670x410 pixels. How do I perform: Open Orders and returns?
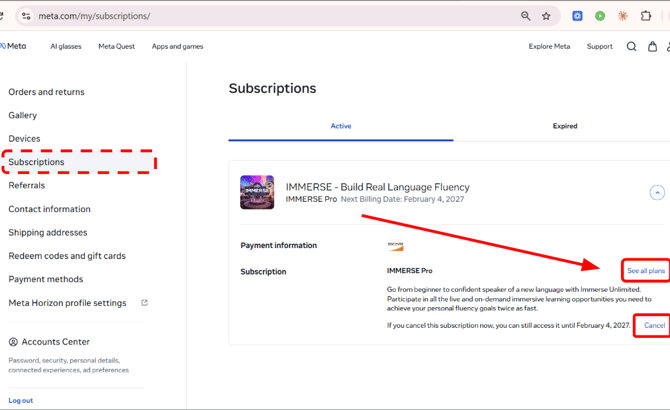tap(47, 92)
